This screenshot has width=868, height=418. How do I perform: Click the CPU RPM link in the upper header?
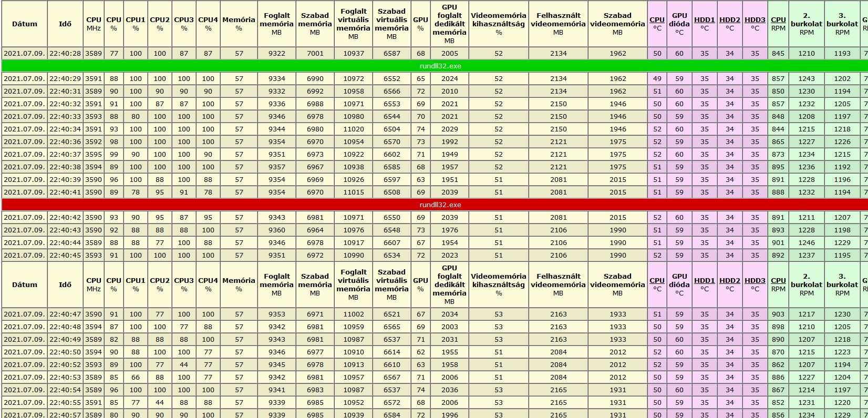778,20
